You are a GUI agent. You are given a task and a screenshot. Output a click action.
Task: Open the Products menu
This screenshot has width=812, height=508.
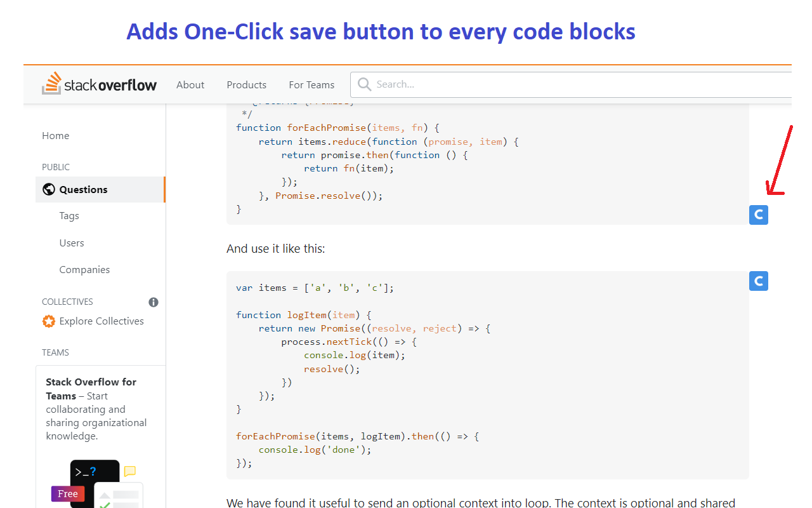click(x=246, y=84)
